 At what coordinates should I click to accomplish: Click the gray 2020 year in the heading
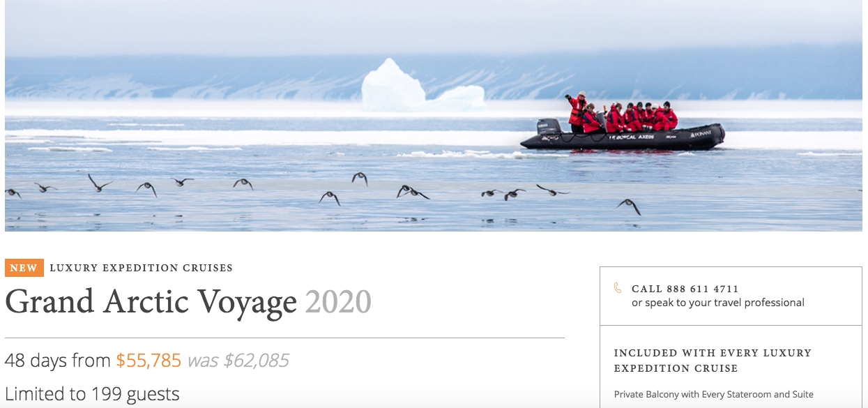[338, 302]
